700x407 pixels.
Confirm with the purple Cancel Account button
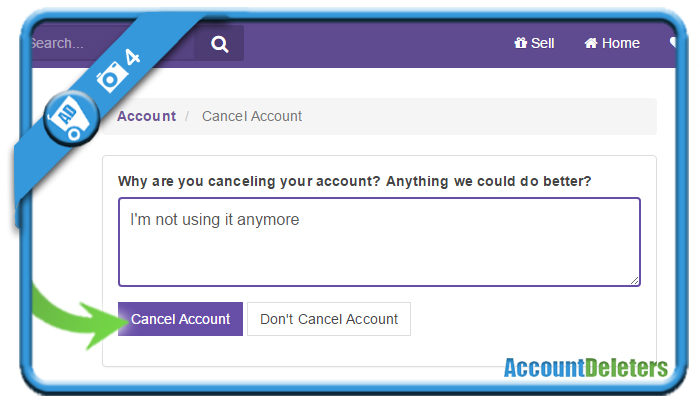[180, 319]
